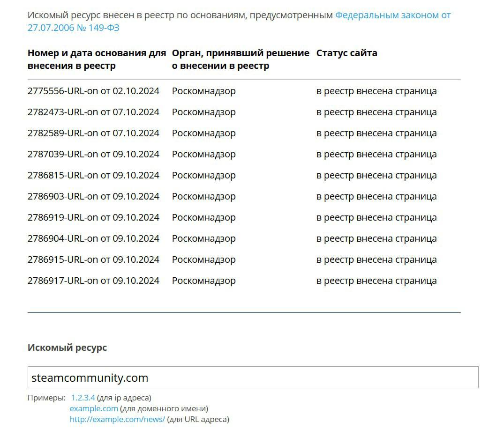Image resolution: width=504 pixels, height=437 pixels.
Task: Select entry 2786903-URL-on от 09.10.2024
Action: point(93,196)
